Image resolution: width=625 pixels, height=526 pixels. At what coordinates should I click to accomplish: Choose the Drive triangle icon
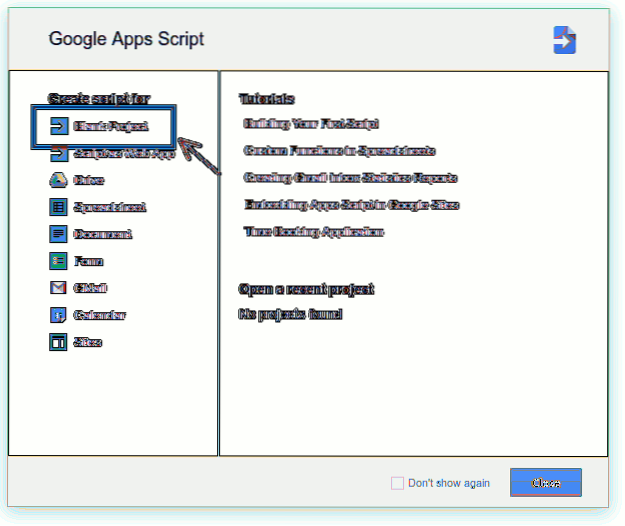tap(58, 181)
